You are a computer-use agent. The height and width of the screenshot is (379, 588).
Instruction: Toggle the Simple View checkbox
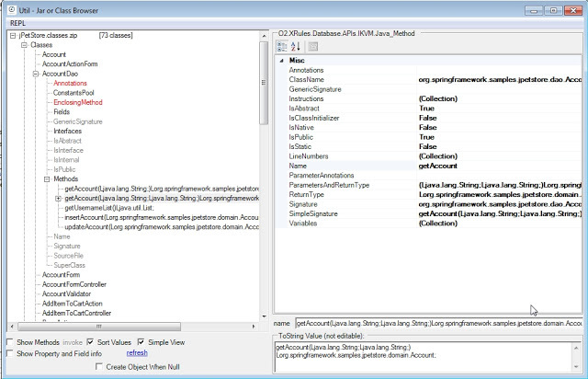141,342
